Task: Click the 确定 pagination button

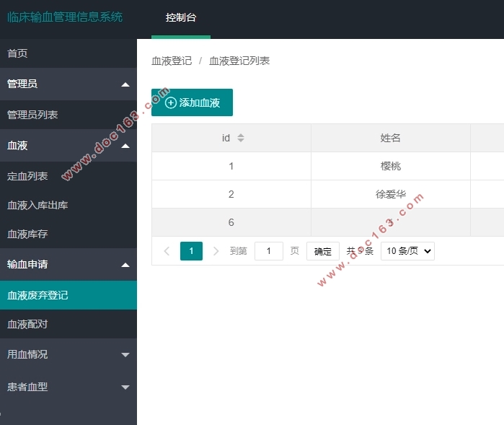Action: [x=323, y=251]
